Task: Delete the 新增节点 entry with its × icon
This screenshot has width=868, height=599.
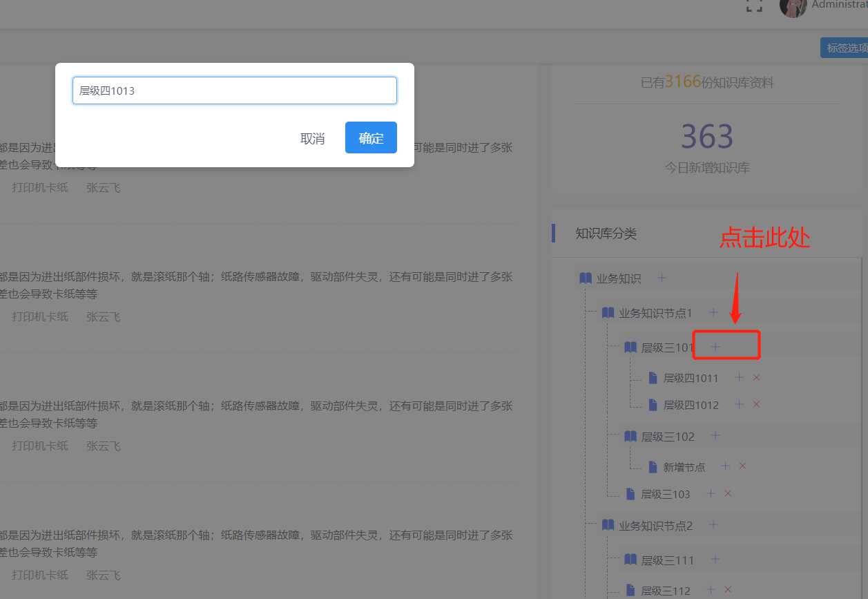Action: click(x=742, y=466)
